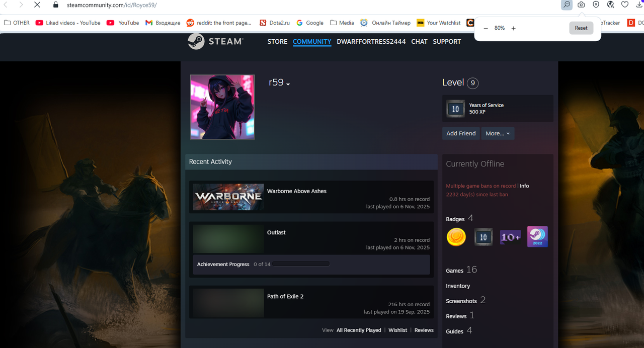Expand the r59 name history dropdown
The image size is (644, 348).
pos(288,84)
